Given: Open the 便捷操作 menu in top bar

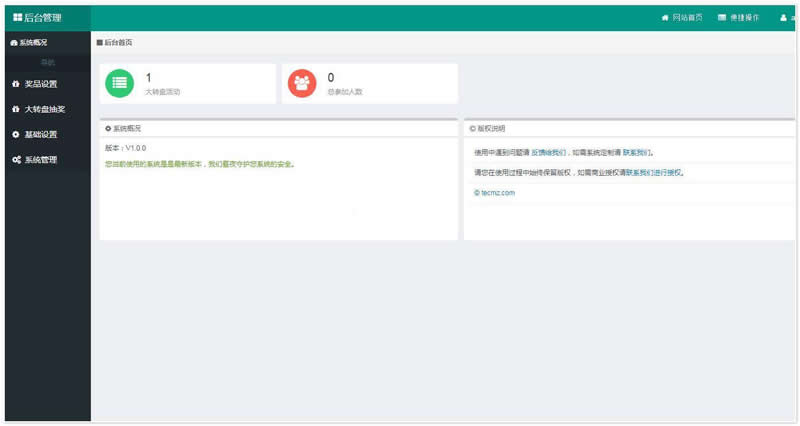Looking at the screenshot, I should [x=739, y=18].
